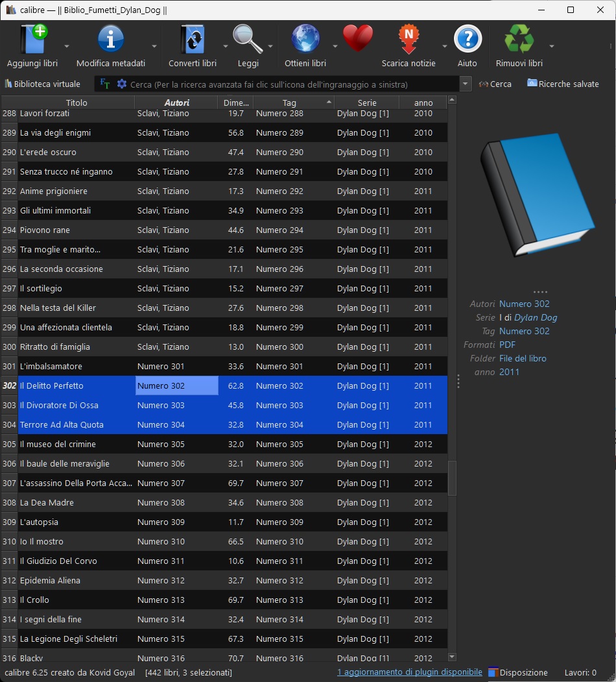Click row number 310
The width and height of the screenshot is (616, 682).
point(9,541)
